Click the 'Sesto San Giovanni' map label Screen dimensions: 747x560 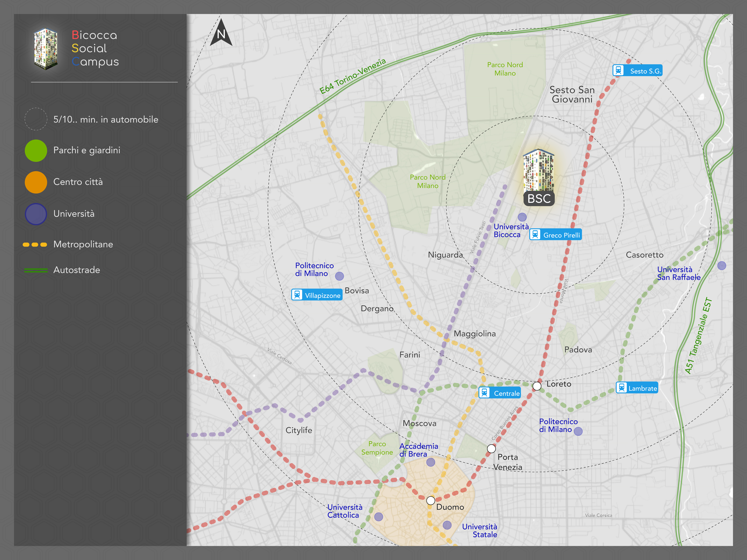point(572,95)
